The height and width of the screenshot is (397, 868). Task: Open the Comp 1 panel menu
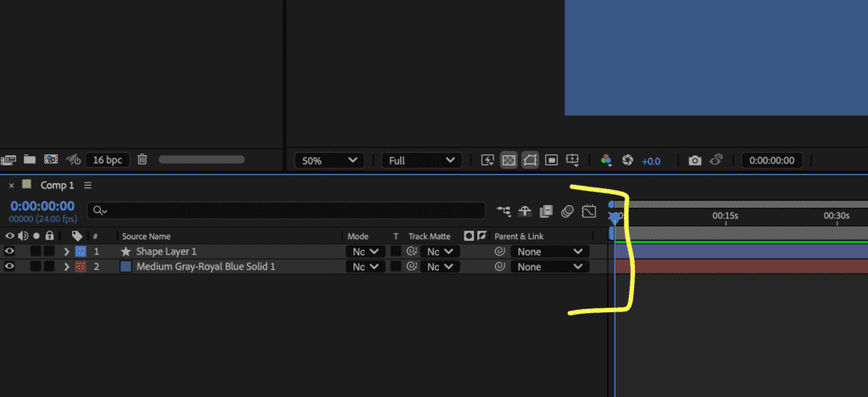(x=88, y=185)
